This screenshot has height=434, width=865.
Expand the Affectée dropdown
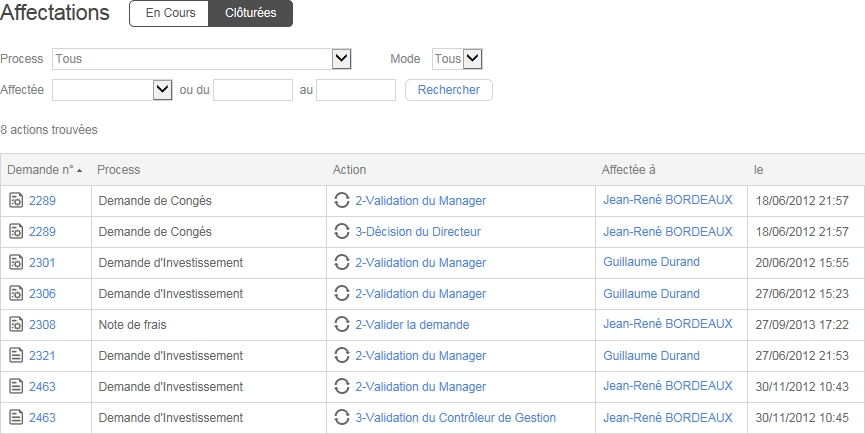click(x=163, y=90)
